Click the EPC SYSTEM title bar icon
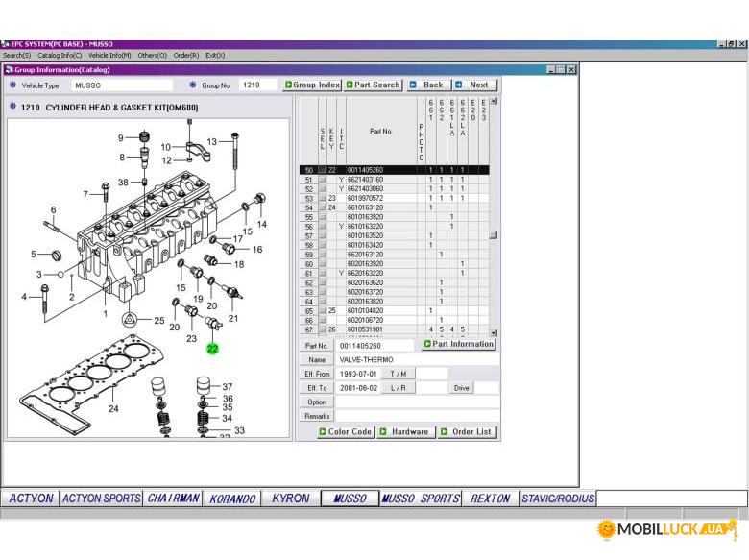 click(x=5, y=44)
